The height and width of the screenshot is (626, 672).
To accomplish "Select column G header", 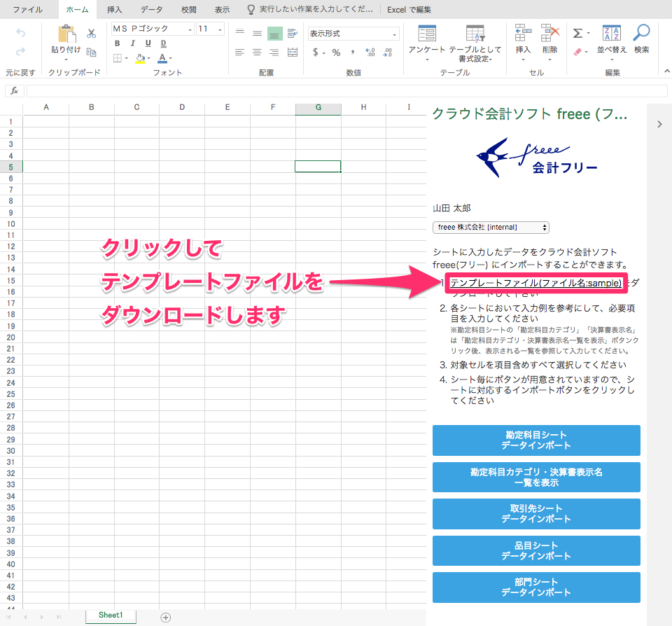I will click(318, 109).
